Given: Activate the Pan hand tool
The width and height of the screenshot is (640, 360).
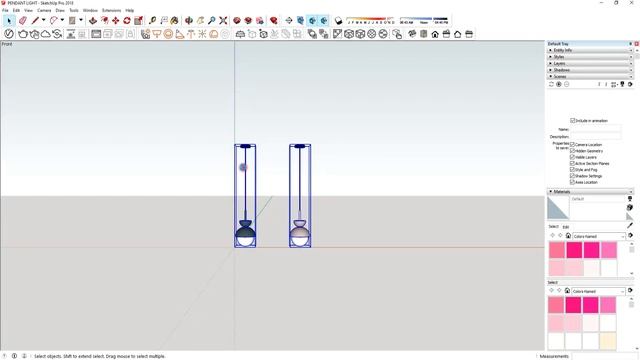Looking at the screenshot, I should click(x=200, y=20).
